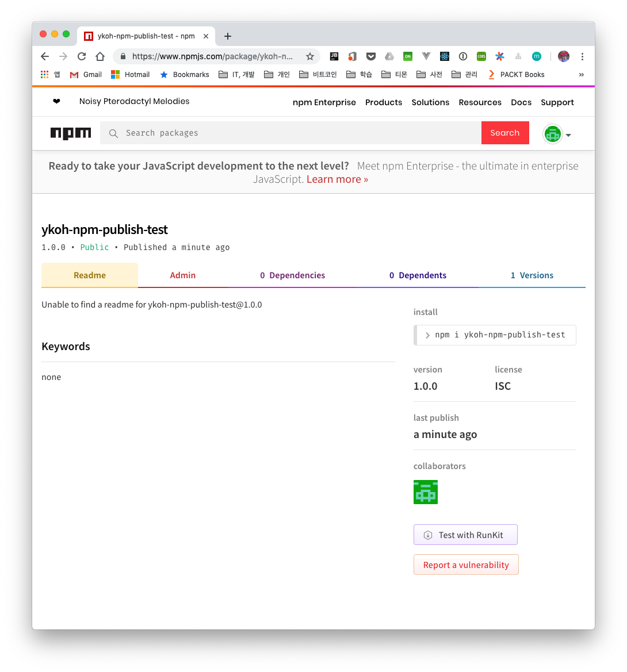Click the collaborator avatar thumbnail
Viewport: 627px width, 672px height.
tap(426, 492)
